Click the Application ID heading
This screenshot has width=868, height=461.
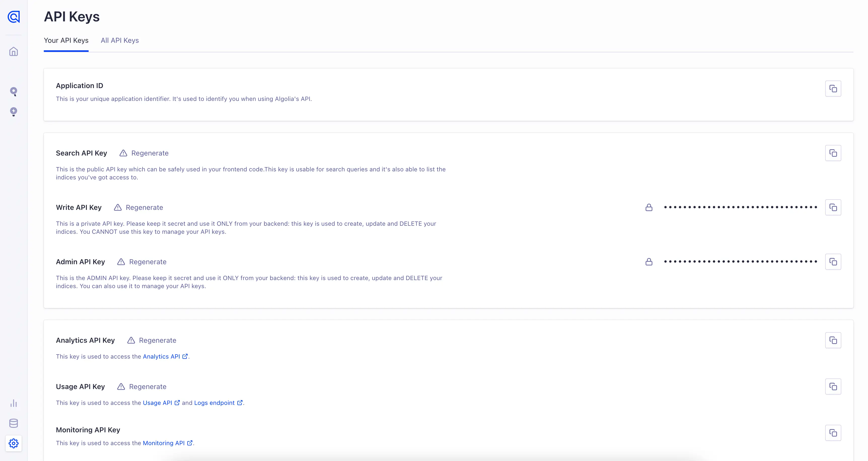(80, 86)
